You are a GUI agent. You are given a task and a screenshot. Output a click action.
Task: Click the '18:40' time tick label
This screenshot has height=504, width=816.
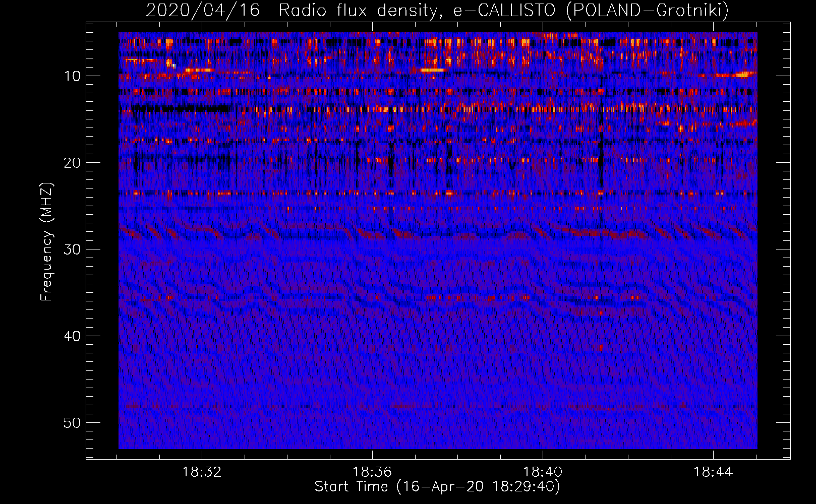pyautogui.click(x=543, y=472)
